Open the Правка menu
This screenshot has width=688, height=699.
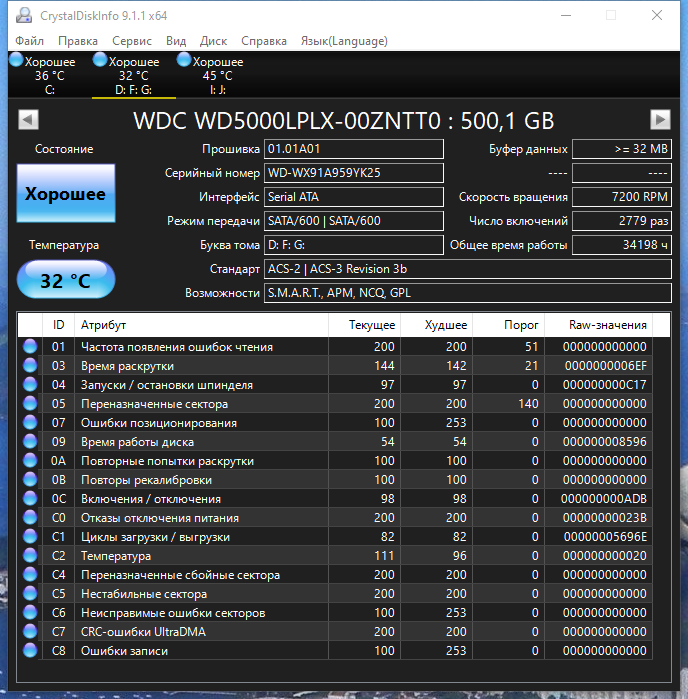[78, 41]
